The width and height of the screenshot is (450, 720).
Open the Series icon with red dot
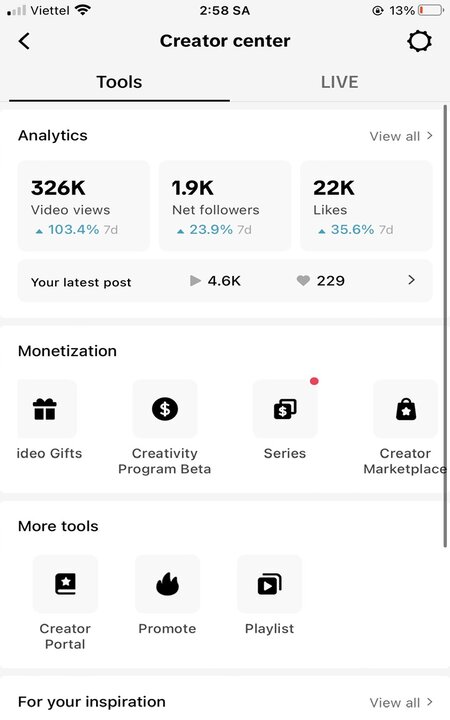coord(285,409)
